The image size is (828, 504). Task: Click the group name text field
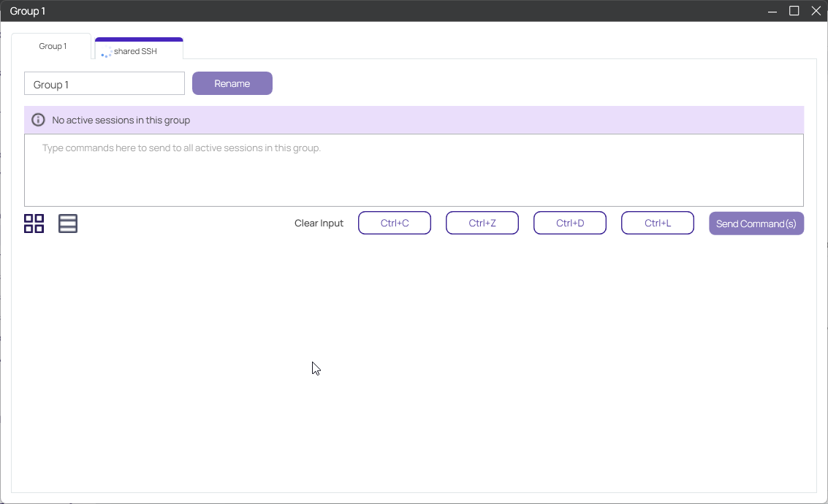104,83
